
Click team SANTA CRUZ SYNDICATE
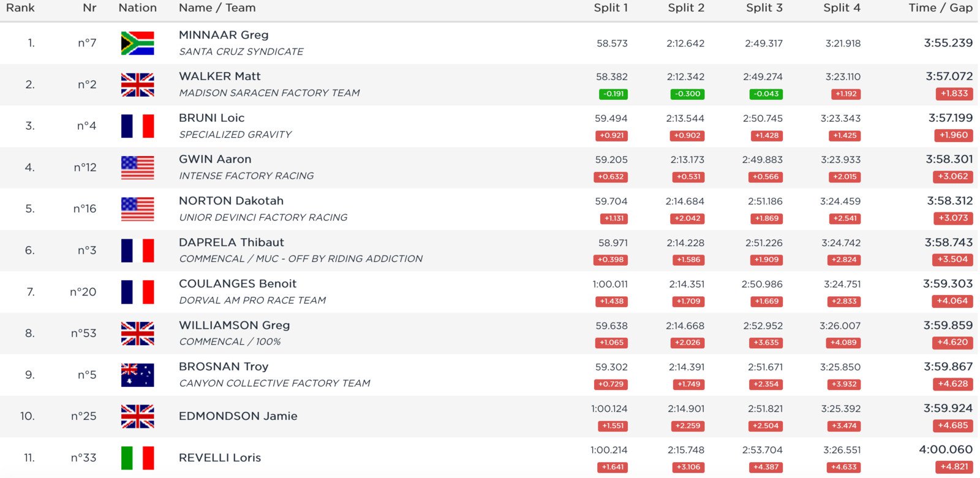[241, 52]
